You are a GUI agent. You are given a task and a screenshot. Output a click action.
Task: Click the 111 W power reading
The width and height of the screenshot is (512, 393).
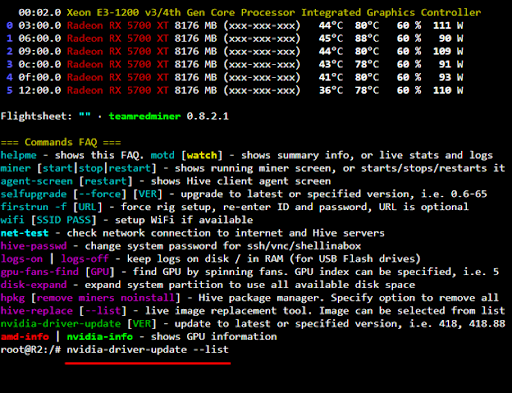[x=448, y=26]
